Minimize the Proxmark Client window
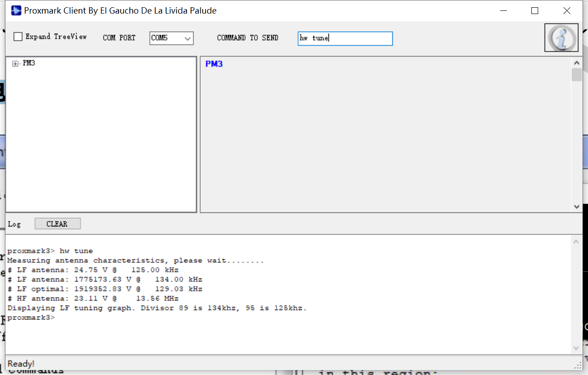Viewport: 588px width, 375px height. tap(503, 10)
